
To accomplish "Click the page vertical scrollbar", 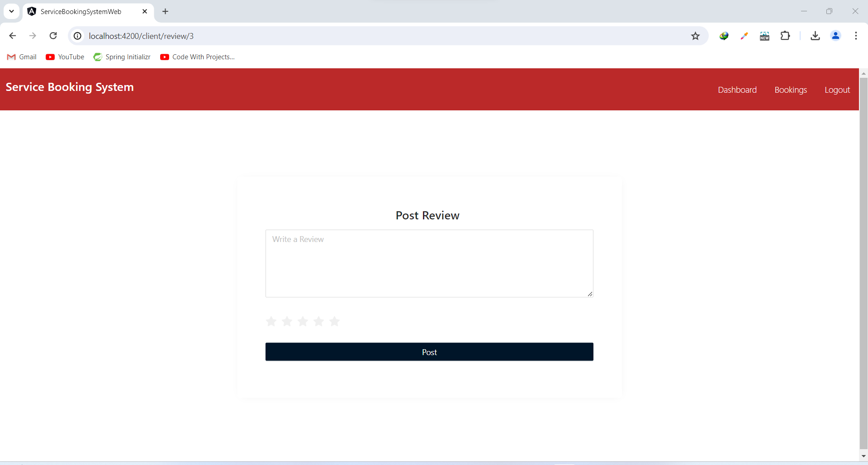I will point(863,262).
